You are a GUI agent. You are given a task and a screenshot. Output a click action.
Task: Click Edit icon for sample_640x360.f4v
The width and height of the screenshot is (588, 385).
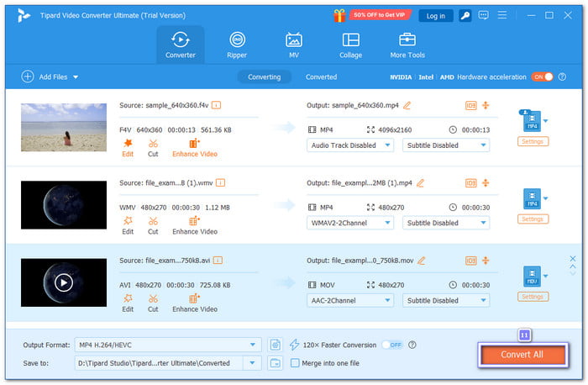click(128, 144)
